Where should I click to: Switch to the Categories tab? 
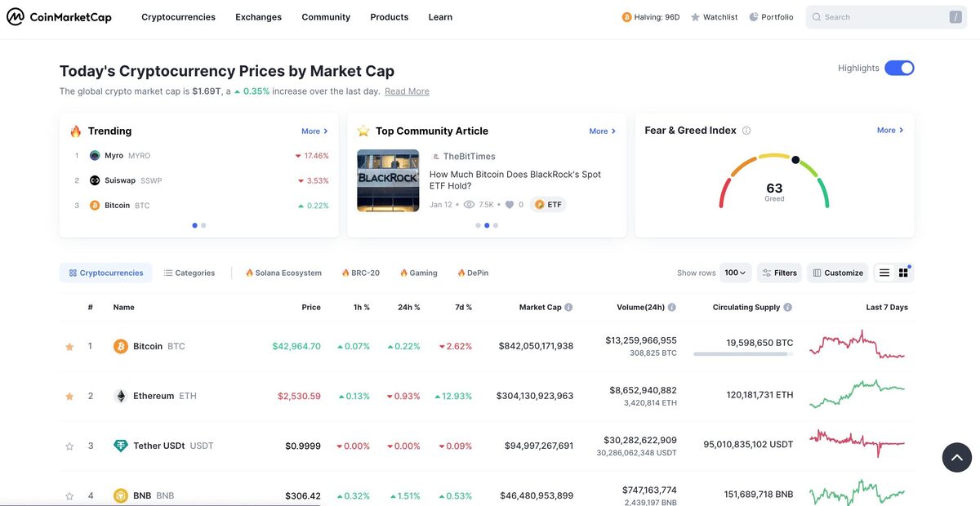(x=189, y=273)
